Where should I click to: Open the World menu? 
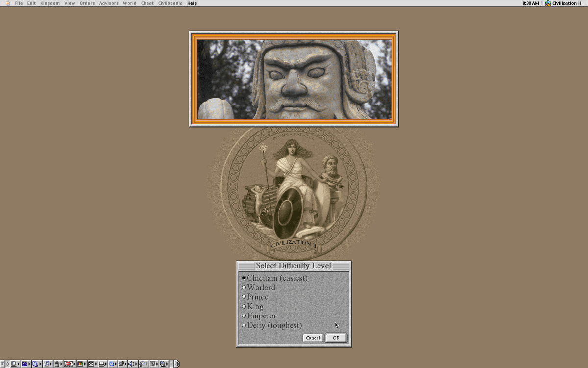tap(130, 3)
